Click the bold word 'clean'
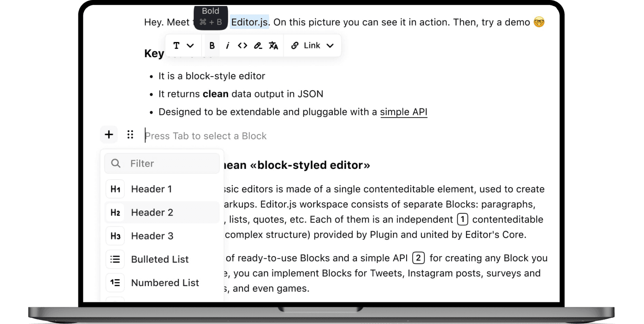The image size is (644, 324). [x=216, y=94]
